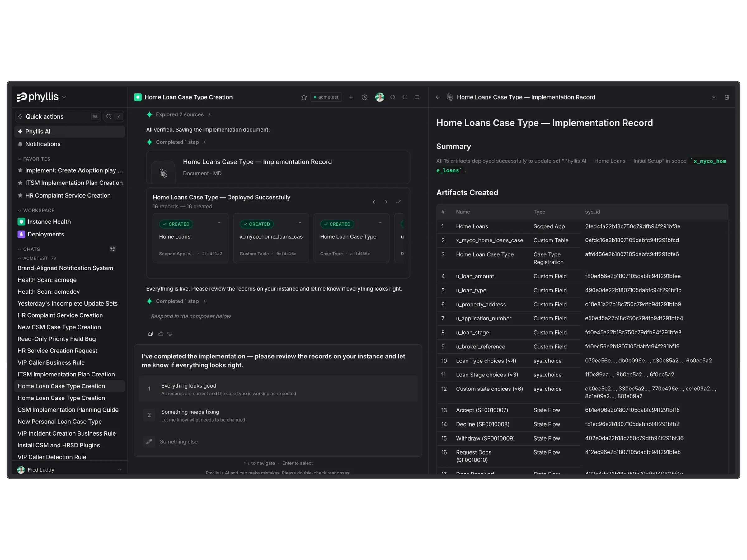Click Loan Type choices (×4) row
The width and height of the screenshot is (747, 560).
tap(582, 361)
